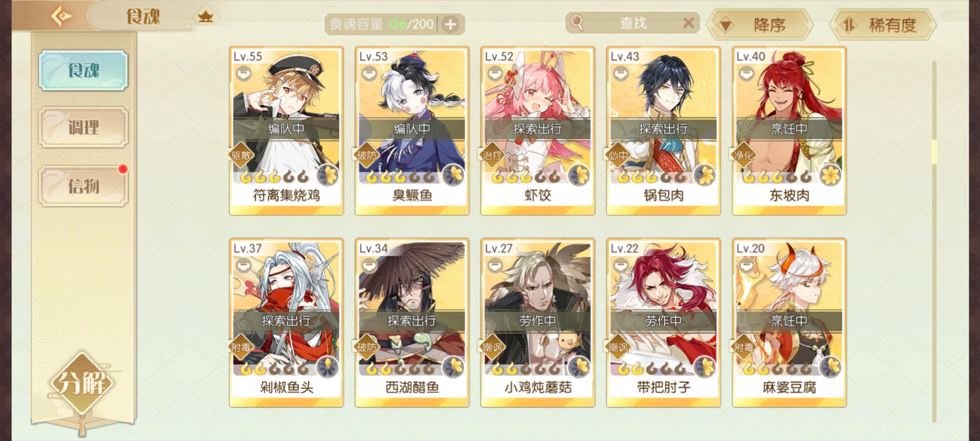980x441 pixels.
Task: Tap 嘲讽 skill badge on 小鸡炖蘑菇
Action: 492,347
